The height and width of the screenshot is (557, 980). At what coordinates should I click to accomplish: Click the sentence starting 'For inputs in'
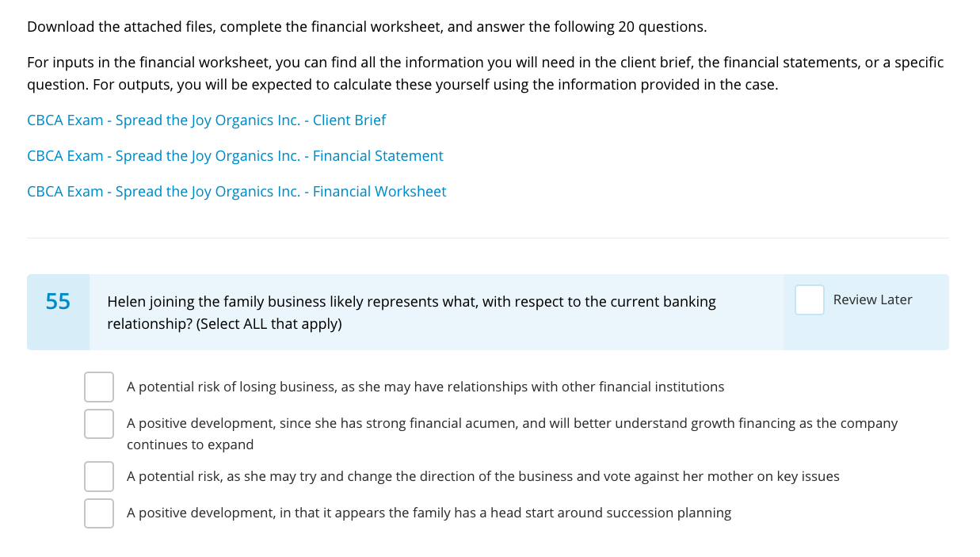[485, 63]
